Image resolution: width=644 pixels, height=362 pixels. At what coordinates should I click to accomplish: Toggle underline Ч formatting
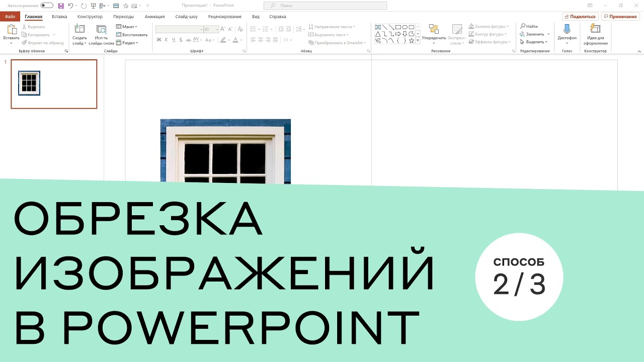(x=173, y=40)
